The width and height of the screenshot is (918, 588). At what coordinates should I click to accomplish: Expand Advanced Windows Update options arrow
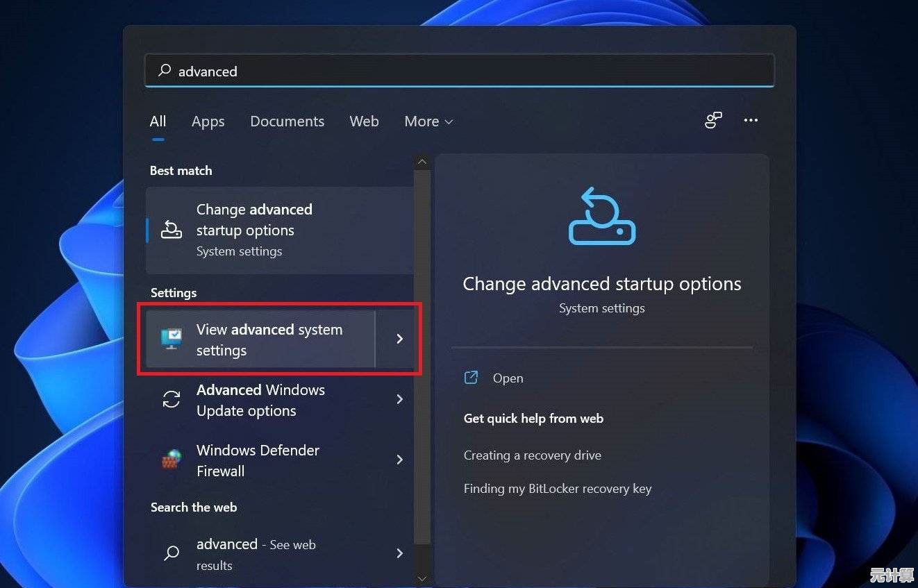tap(399, 399)
